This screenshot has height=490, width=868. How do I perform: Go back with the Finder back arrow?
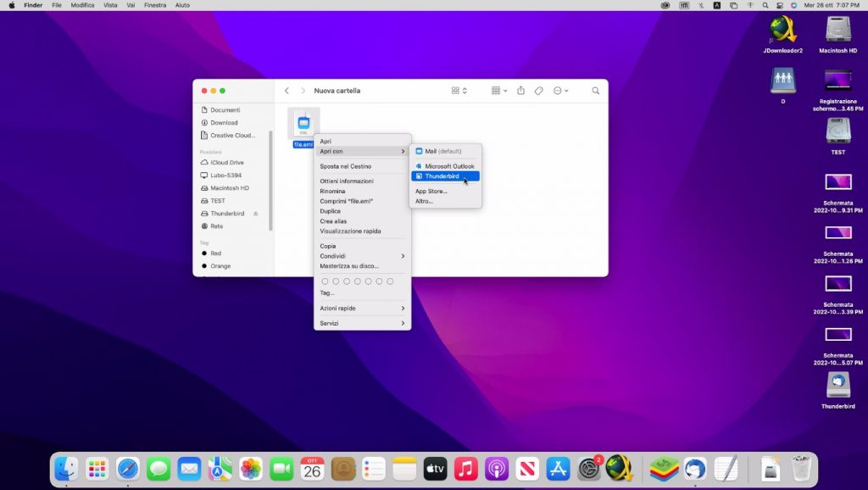point(287,91)
